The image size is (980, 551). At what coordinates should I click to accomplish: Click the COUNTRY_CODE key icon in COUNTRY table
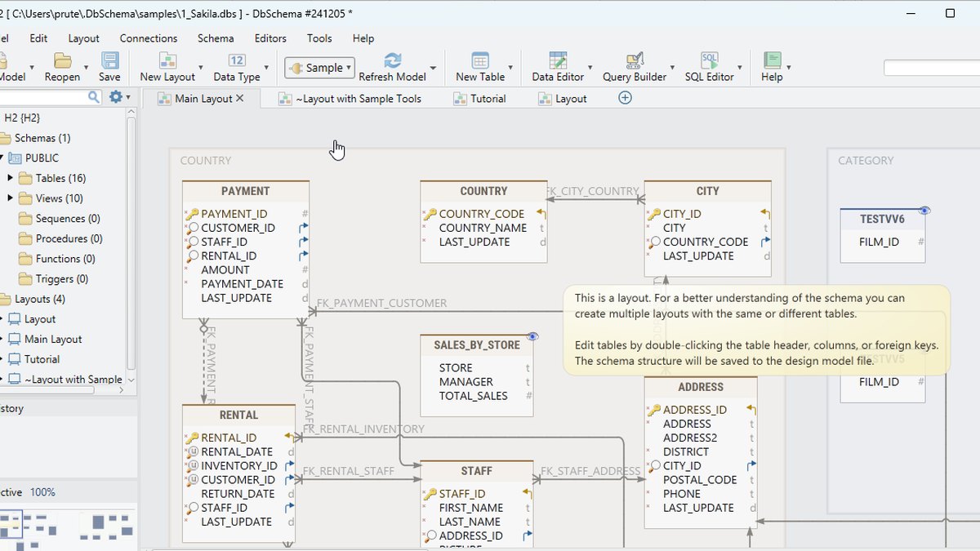tap(430, 214)
